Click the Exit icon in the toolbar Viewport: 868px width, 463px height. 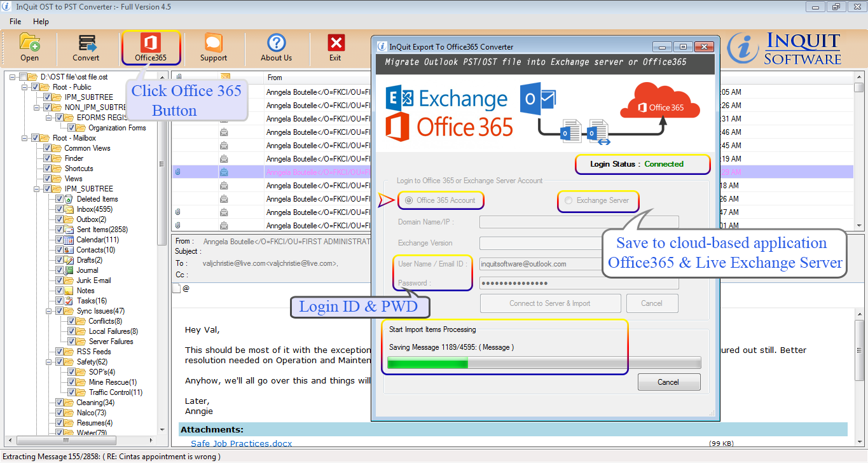tap(335, 48)
